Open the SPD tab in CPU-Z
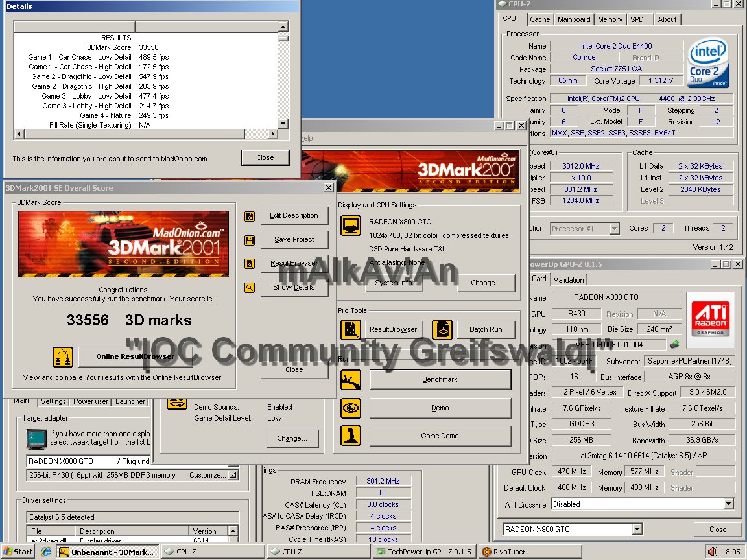The width and height of the screenshot is (747, 560). pyautogui.click(x=637, y=19)
